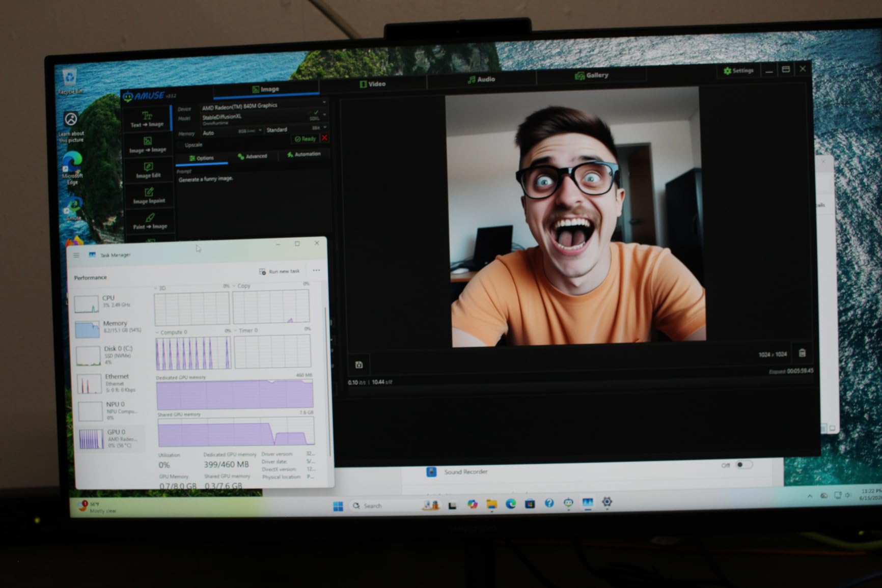Image resolution: width=882 pixels, height=588 pixels.
Task: Toggle the Sound Recorder Off switch
Action: coord(743,465)
